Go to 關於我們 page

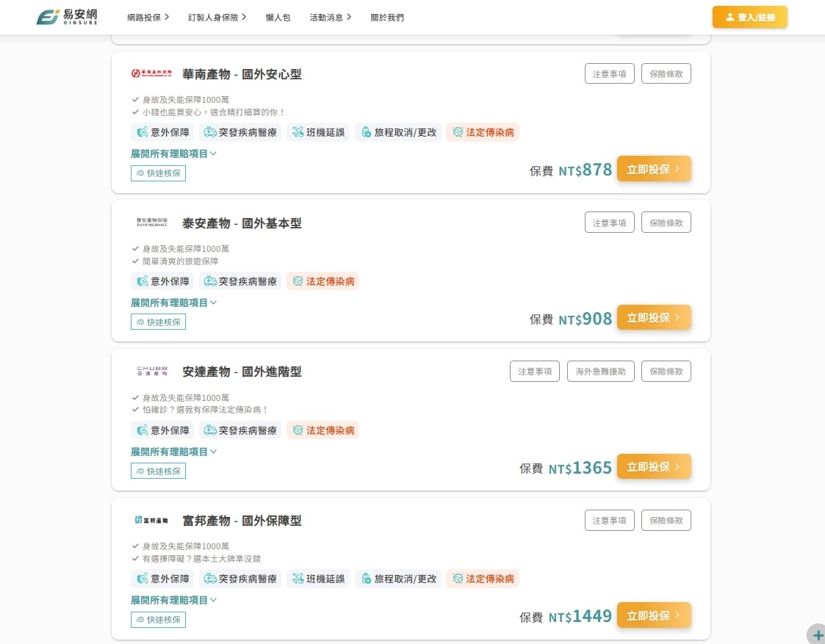387,18
